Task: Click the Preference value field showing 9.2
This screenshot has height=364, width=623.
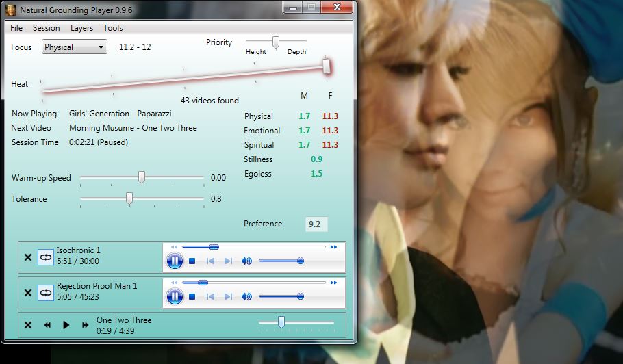Action: (315, 224)
